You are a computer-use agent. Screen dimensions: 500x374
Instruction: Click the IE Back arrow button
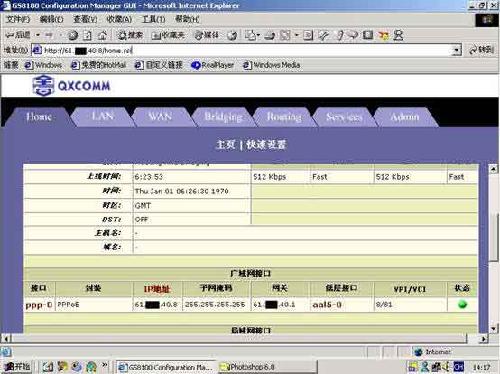pyautogui.click(x=18, y=35)
